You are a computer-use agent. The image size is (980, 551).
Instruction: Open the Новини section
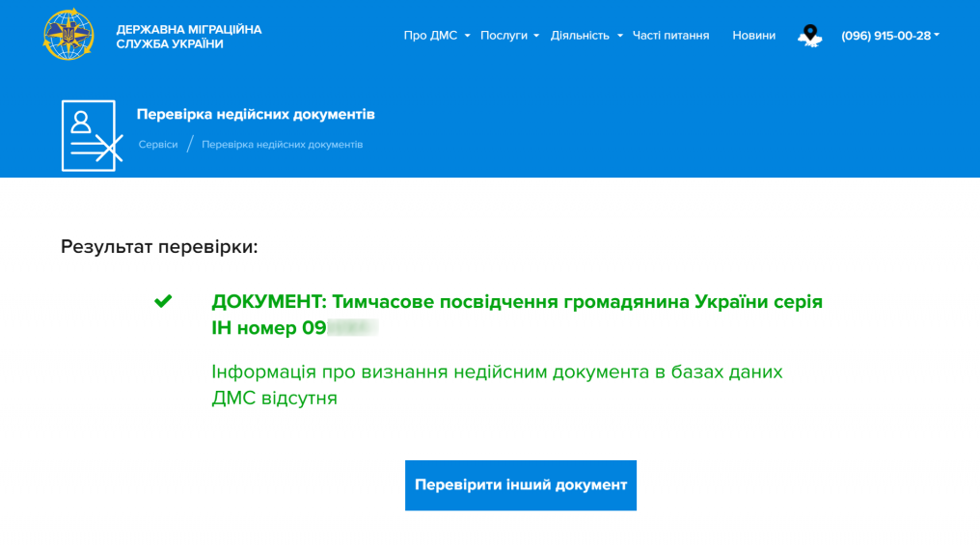point(753,36)
